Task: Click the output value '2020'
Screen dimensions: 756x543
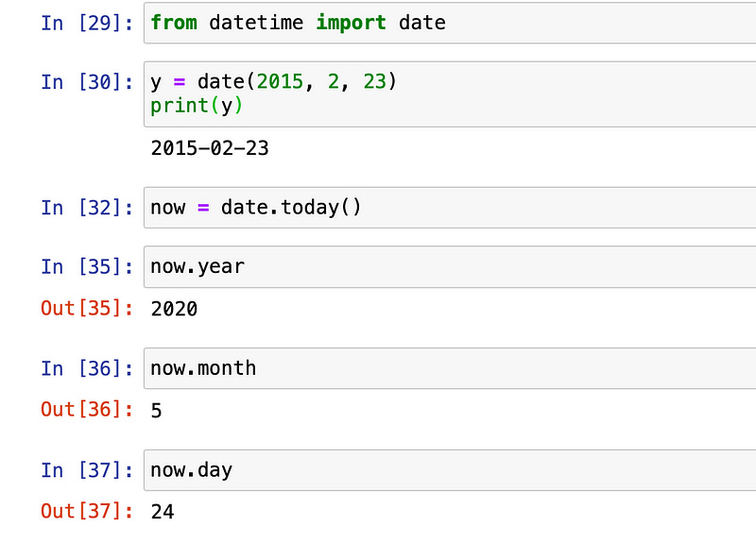Action: click(x=174, y=309)
